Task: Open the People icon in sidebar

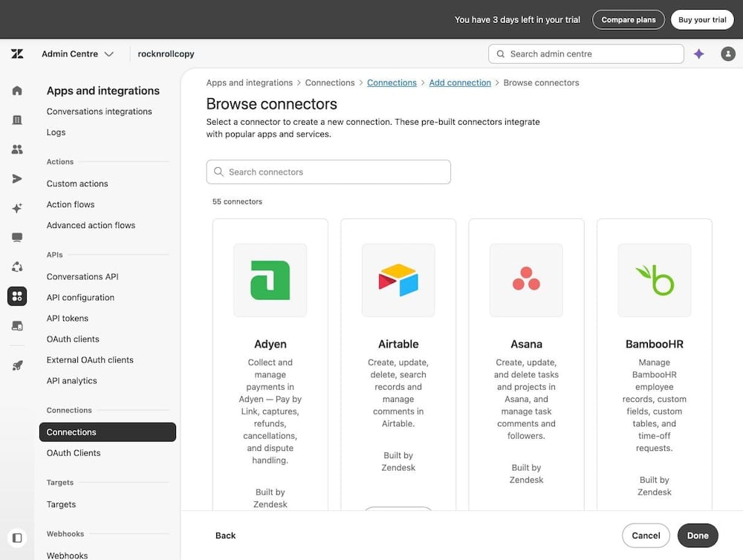Action: 17,149
